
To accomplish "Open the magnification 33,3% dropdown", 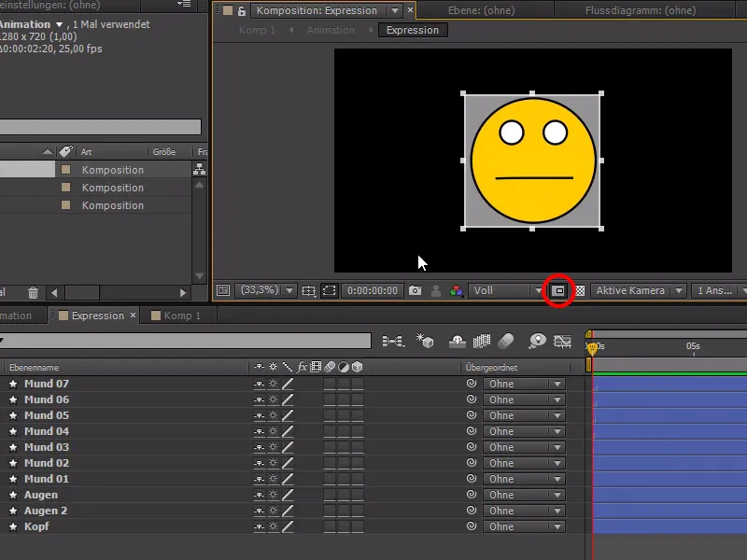I will pos(265,290).
